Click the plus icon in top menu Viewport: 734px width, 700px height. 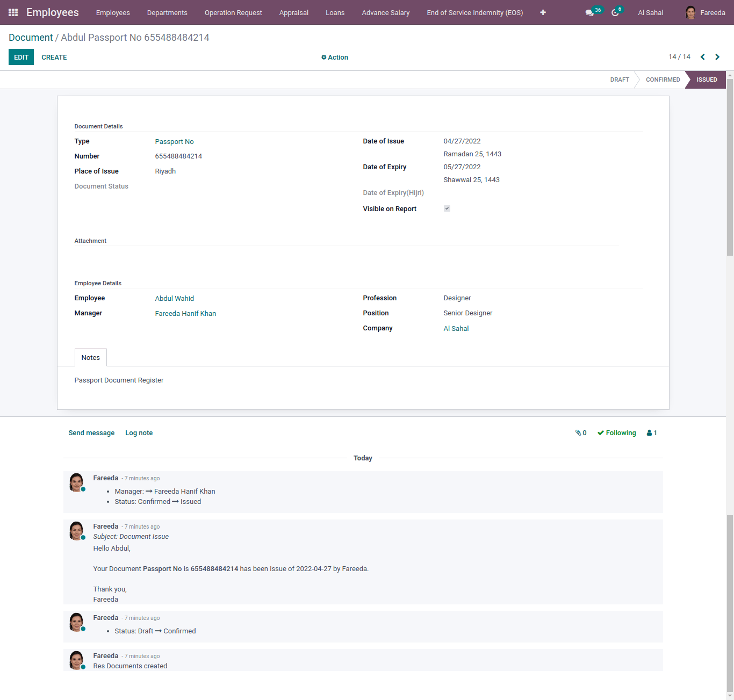point(543,12)
